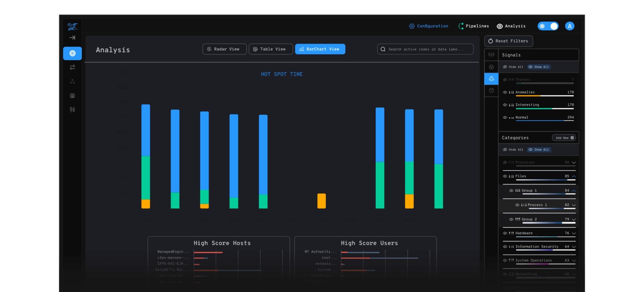The image size is (644, 292).
Task: Toggle the light/dark theme switch
Action: pos(548,26)
